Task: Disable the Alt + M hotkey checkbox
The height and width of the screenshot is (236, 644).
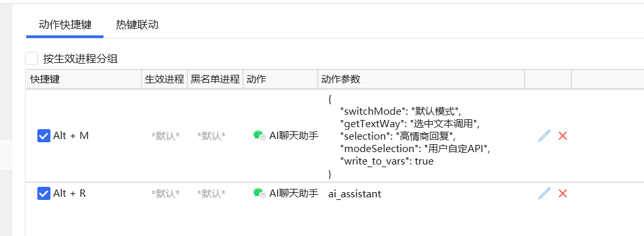Action: click(43, 136)
